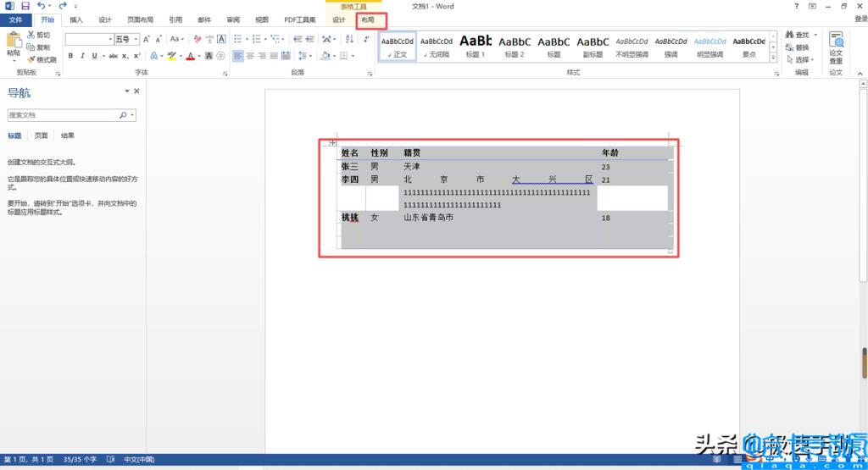868x470 pixels.
Task: Click 替换 (Replace) button
Action: [798, 47]
